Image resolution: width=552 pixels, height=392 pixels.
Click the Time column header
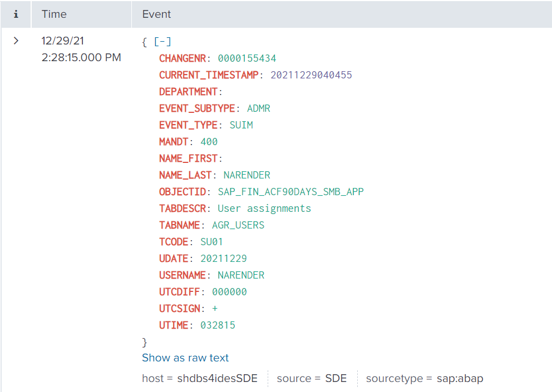point(54,14)
